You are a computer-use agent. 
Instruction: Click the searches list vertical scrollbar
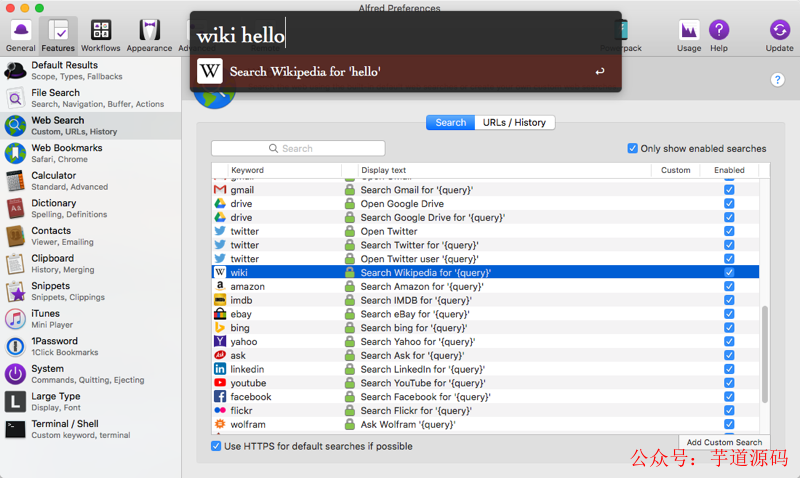[764, 355]
